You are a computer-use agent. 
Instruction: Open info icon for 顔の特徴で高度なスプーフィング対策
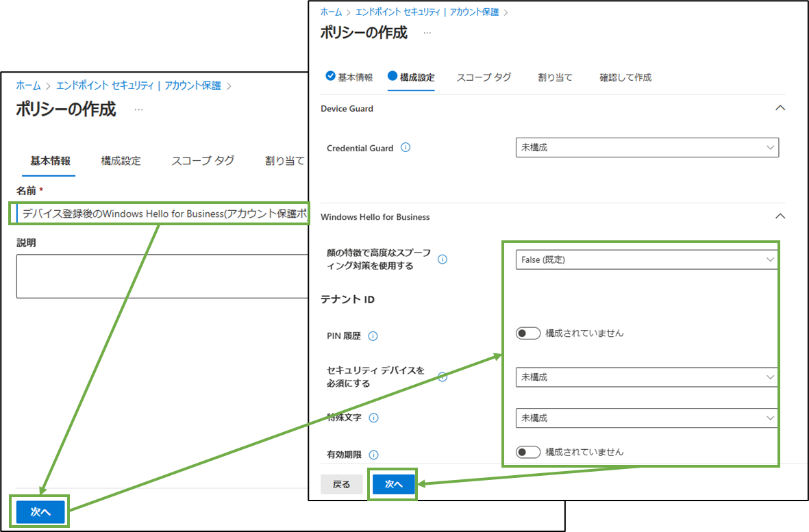click(x=442, y=259)
